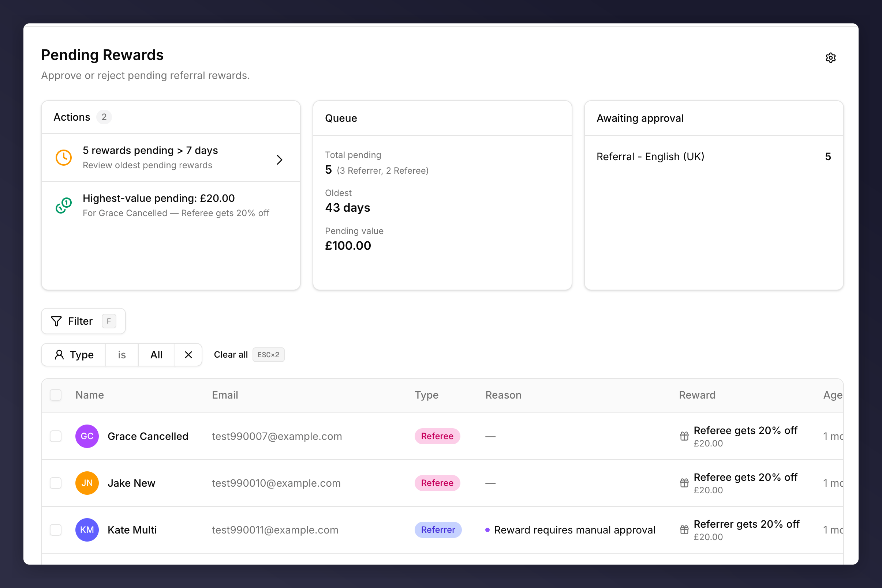Click the KM avatar for Kate Multi

pos(87,530)
